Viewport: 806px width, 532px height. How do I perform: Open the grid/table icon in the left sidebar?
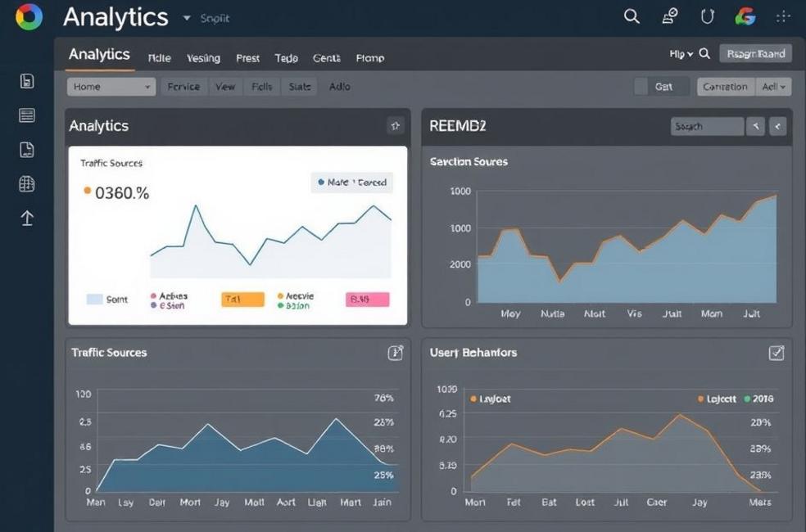click(x=26, y=183)
